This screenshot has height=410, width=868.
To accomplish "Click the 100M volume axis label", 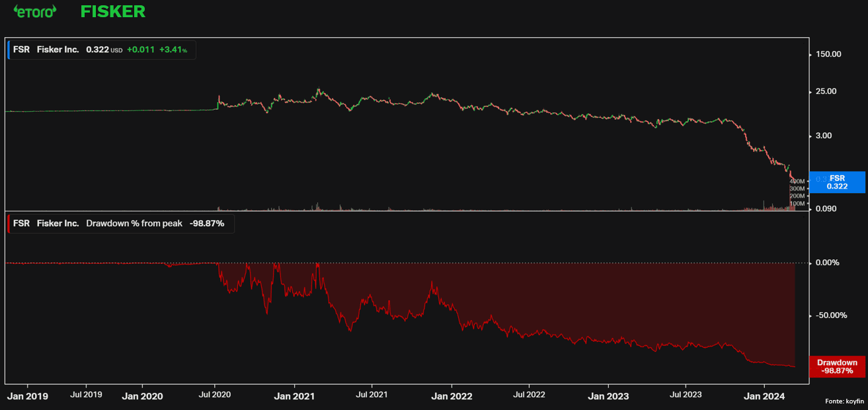I will click(x=797, y=204).
